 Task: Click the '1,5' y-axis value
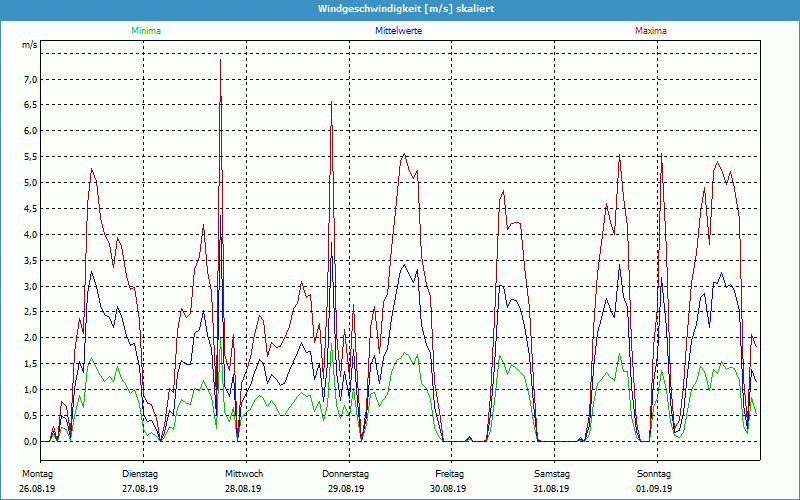click(30, 364)
